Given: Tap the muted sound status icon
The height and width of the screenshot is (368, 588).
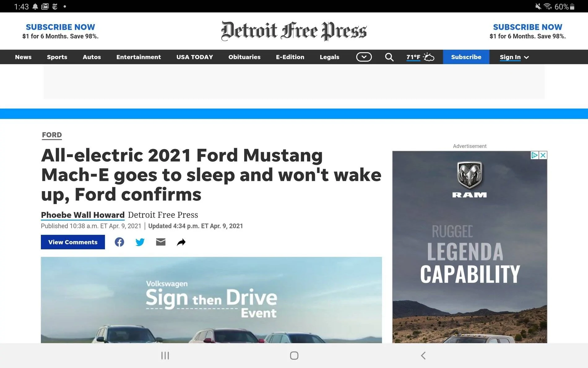Looking at the screenshot, I should pyautogui.click(x=538, y=7).
